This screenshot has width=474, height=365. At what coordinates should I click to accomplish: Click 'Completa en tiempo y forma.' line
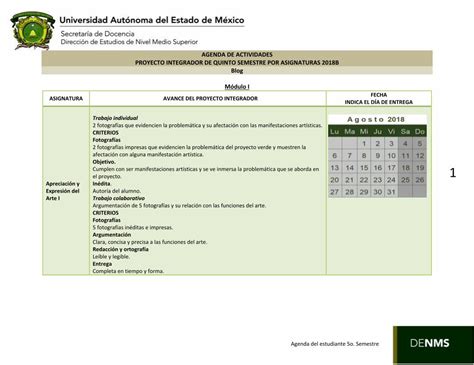(128, 271)
